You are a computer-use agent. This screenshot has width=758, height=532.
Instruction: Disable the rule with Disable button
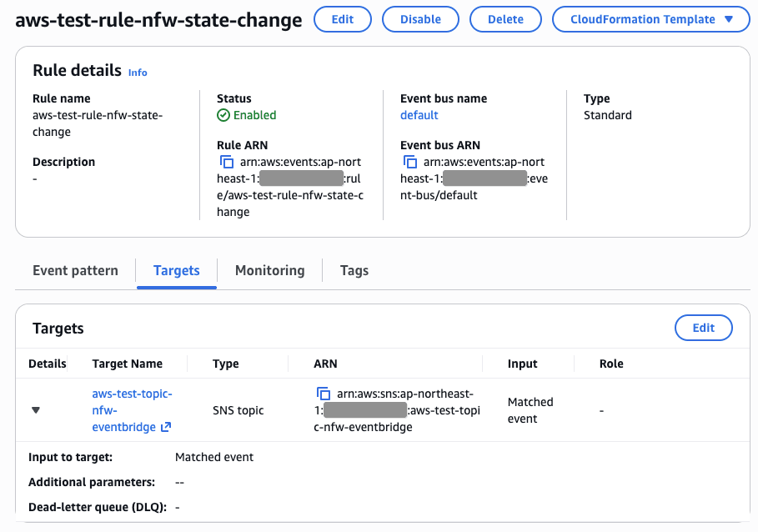coord(420,19)
